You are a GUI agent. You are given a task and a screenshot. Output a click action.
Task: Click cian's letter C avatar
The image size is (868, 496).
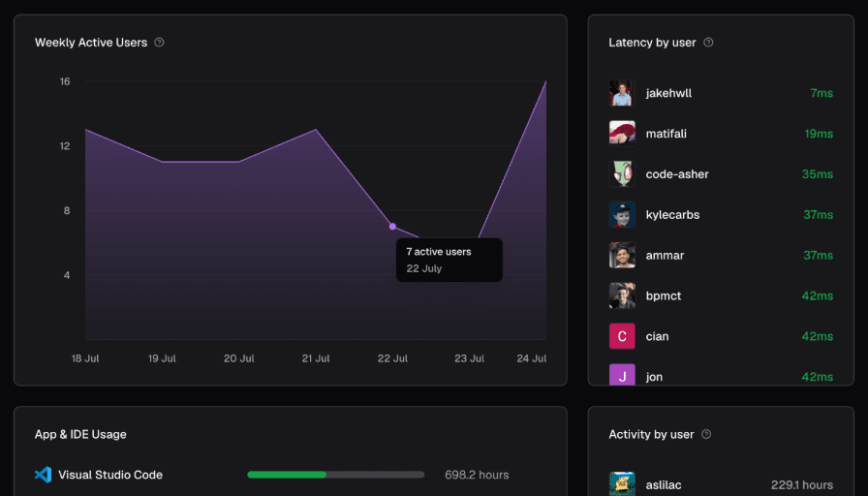point(622,336)
